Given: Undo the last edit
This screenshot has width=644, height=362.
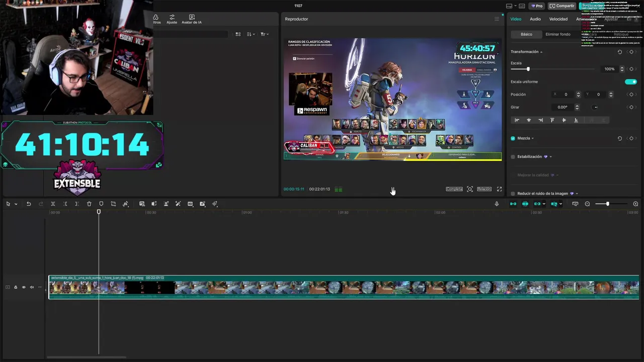Looking at the screenshot, I should (29, 204).
